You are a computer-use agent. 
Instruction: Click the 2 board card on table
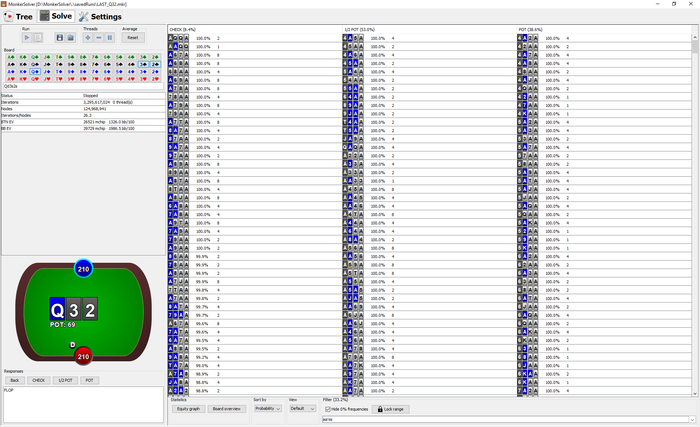coord(90,309)
